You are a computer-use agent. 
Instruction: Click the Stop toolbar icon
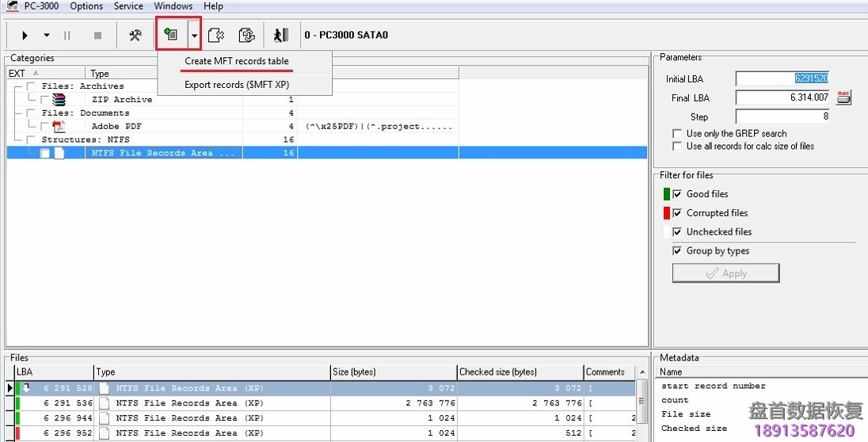point(97,36)
